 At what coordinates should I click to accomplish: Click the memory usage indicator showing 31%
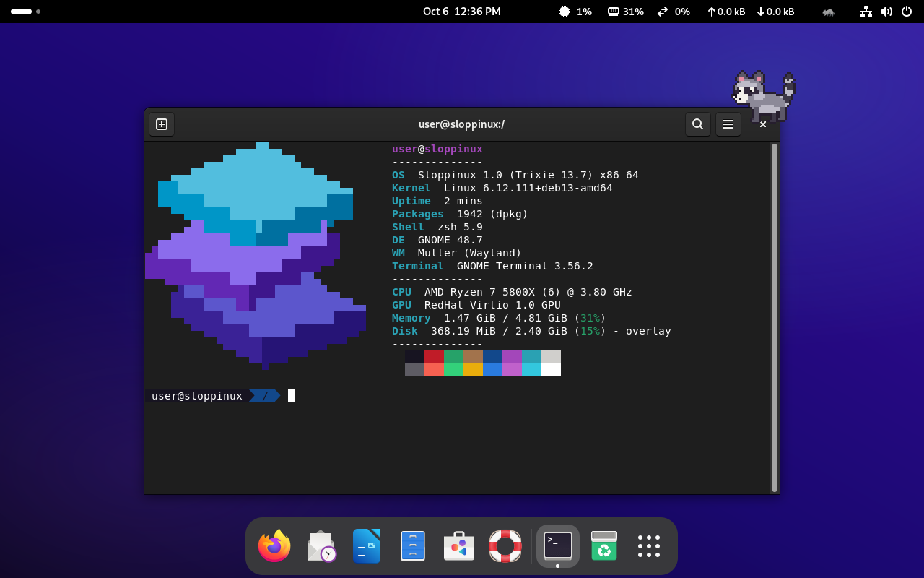(x=626, y=12)
